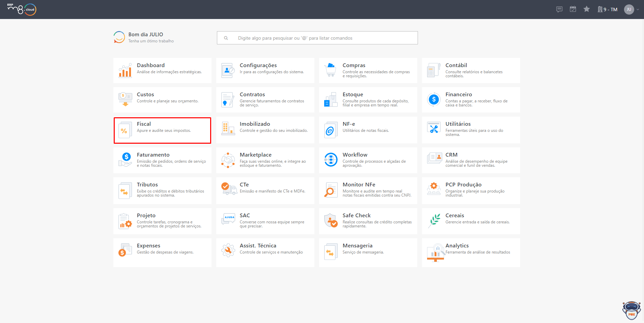Open the Estoque module tile

tap(368, 100)
